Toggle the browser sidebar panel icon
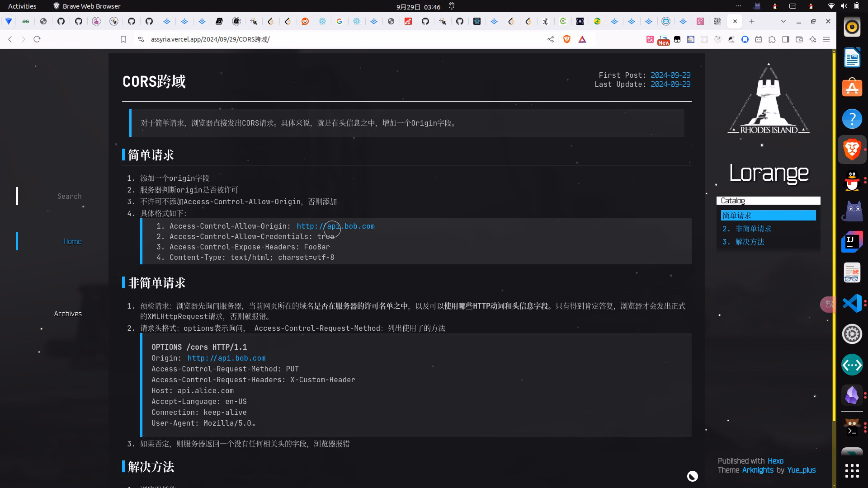The height and width of the screenshot is (488, 868). pos(786,39)
